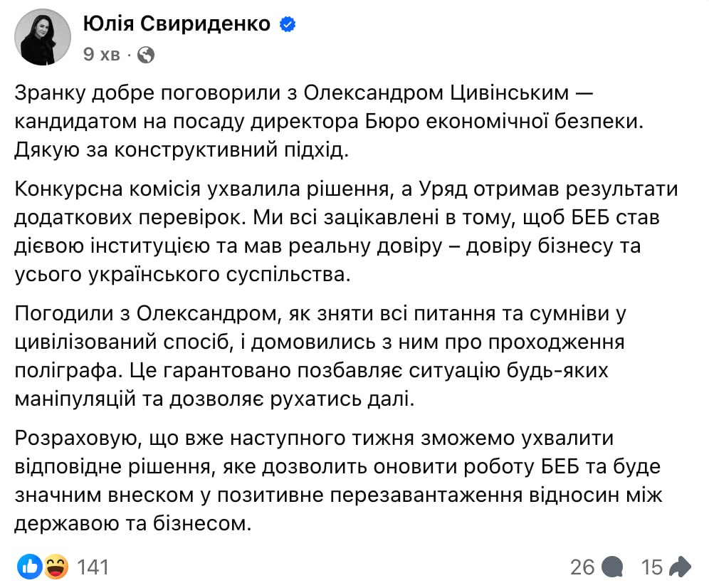Open Юлія Свириденко's profile picture
709x588 pixels.
coord(42,36)
